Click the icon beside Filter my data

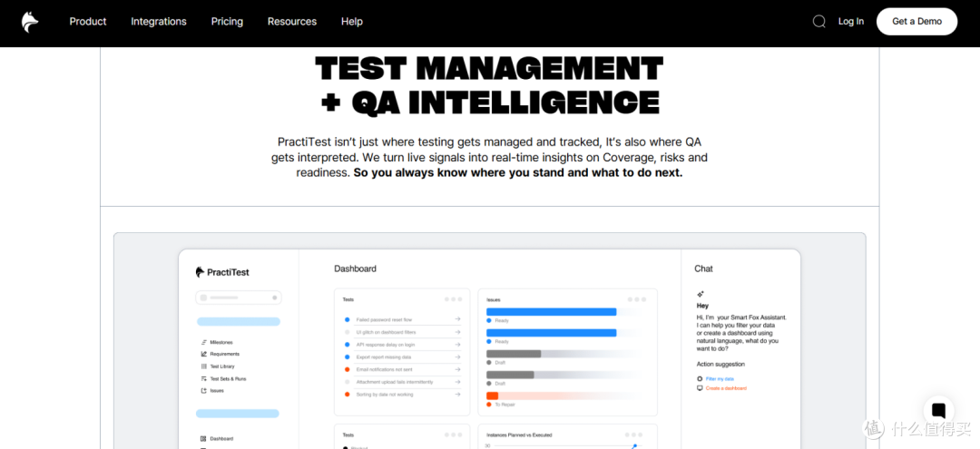pos(700,379)
